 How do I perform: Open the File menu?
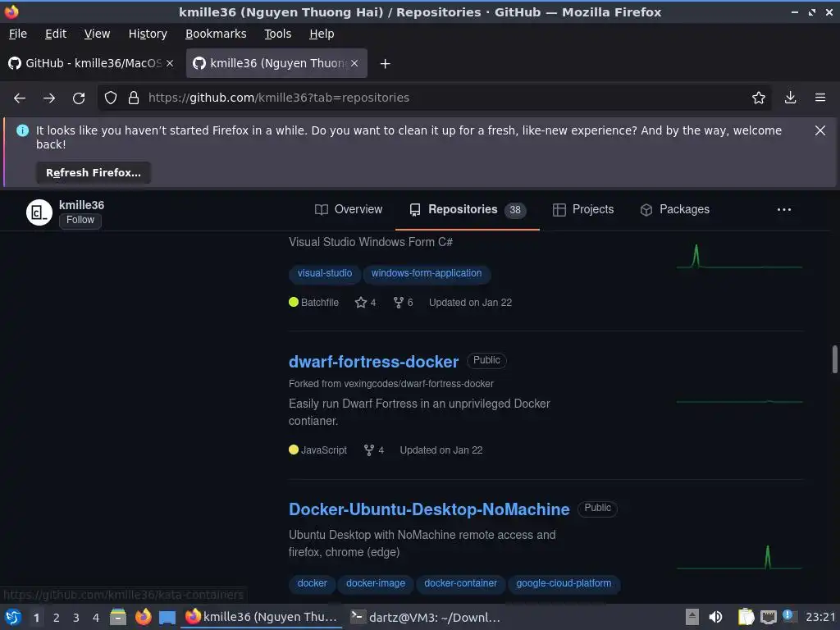click(18, 34)
